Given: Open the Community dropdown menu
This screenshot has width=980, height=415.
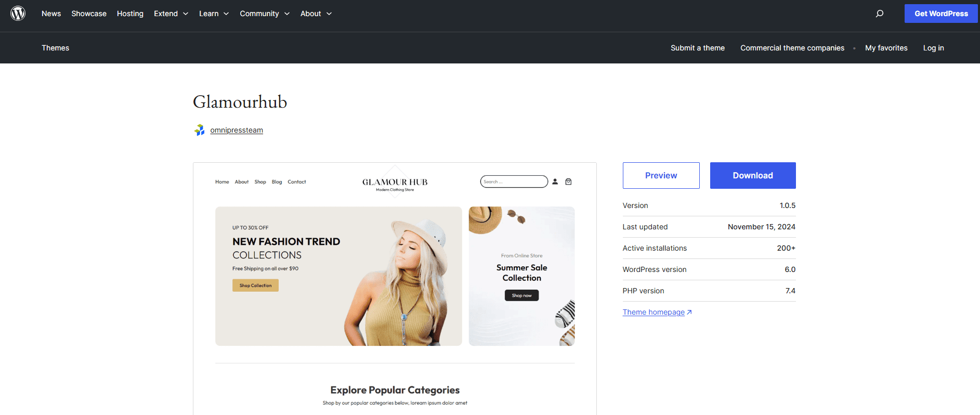Looking at the screenshot, I should pyautogui.click(x=265, y=14).
